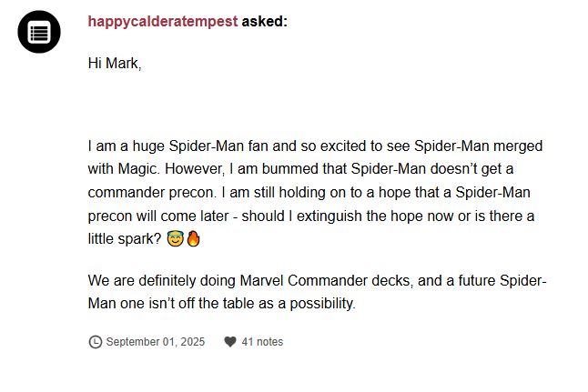Click the word "possibility" ending the answer
Image resolution: width=588 pixels, height=392 pixels.
(319, 304)
